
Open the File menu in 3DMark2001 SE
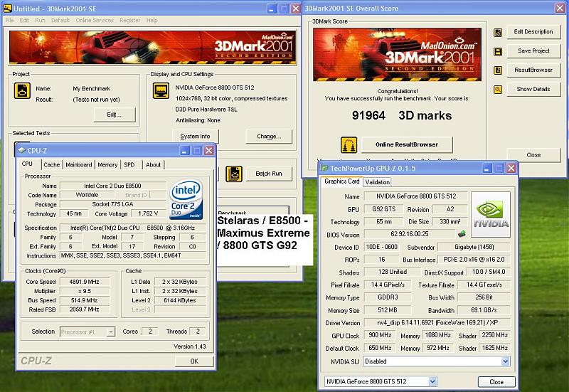[9, 21]
